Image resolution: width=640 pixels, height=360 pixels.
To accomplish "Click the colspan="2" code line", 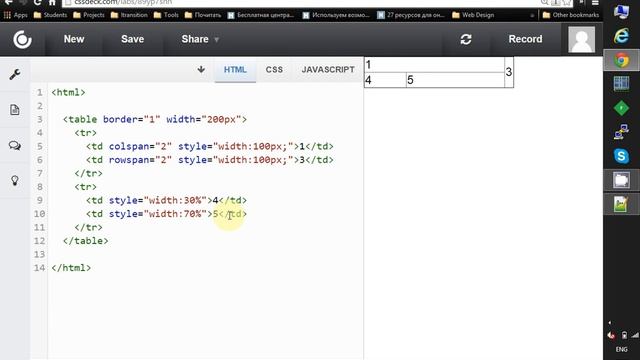I will [x=209, y=146].
